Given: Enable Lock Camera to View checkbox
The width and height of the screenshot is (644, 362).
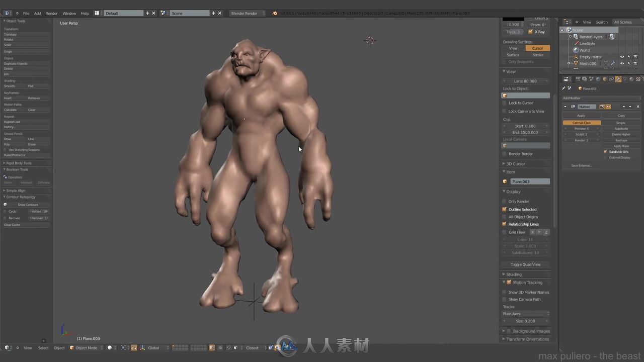Looking at the screenshot, I should [505, 111].
